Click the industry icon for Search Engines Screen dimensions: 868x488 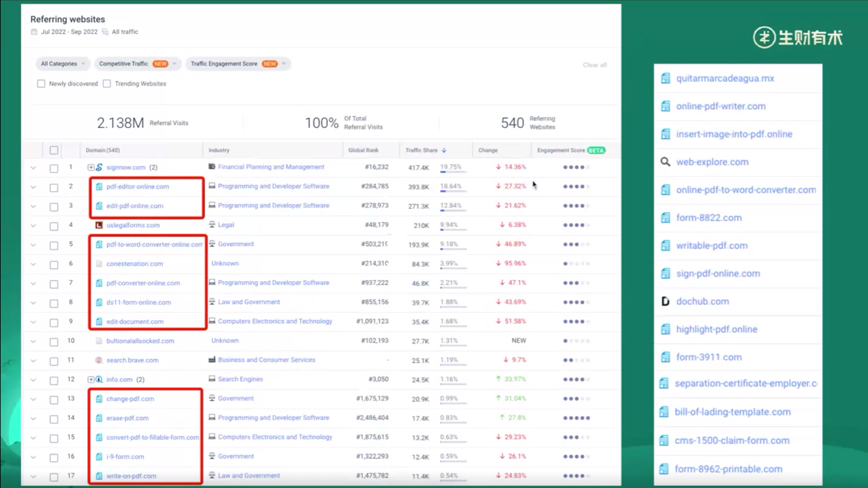pyautogui.click(x=212, y=379)
